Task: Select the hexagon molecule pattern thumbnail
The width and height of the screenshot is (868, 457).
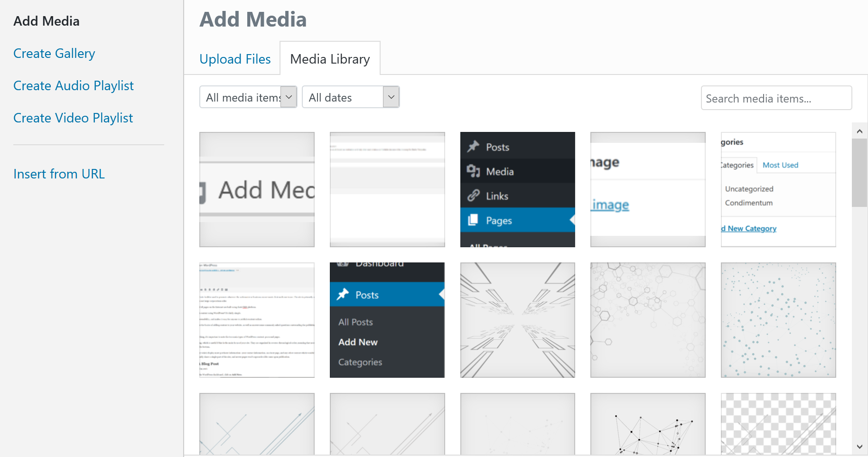Action: 648,320
